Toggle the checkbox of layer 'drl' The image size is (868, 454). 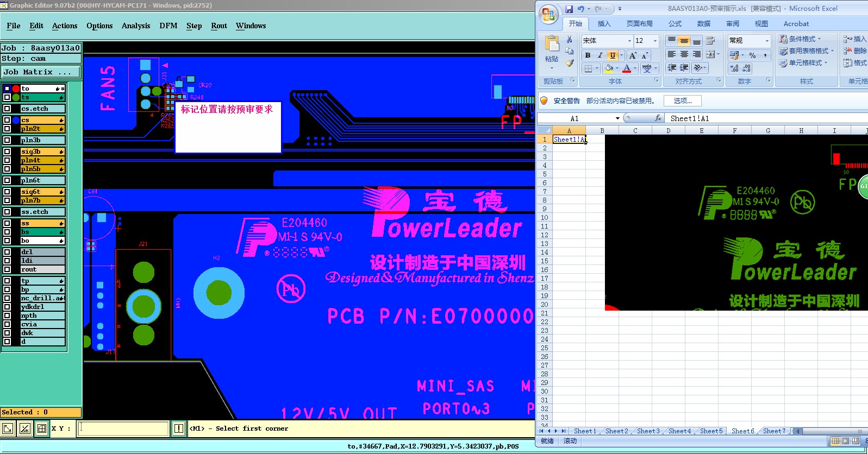click(7, 252)
